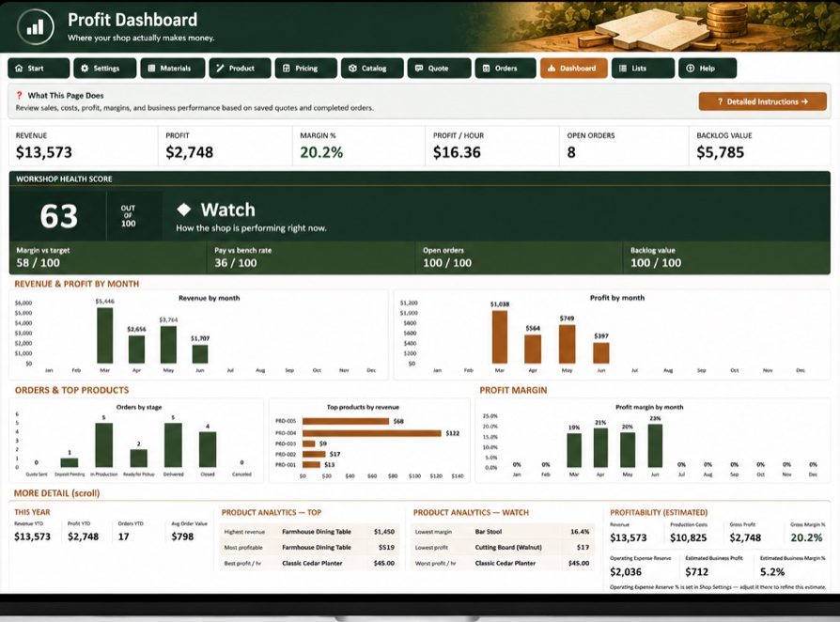Click the list icon on Lists tab

click(623, 68)
